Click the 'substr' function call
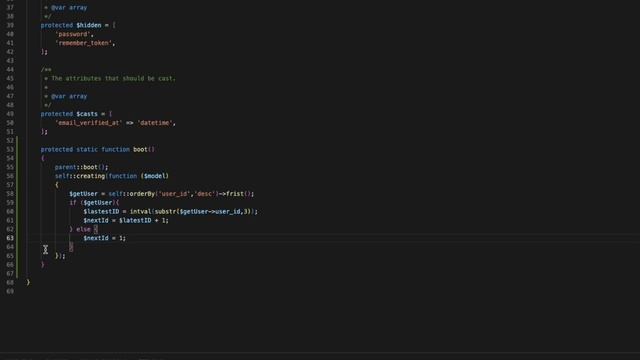This screenshot has width=640, height=360. pos(165,211)
